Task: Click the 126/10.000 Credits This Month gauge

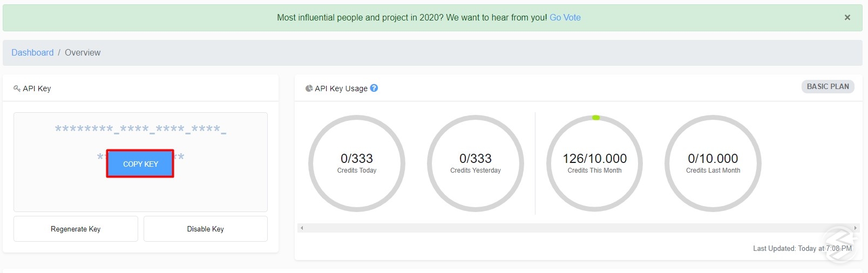Action: [594, 163]
